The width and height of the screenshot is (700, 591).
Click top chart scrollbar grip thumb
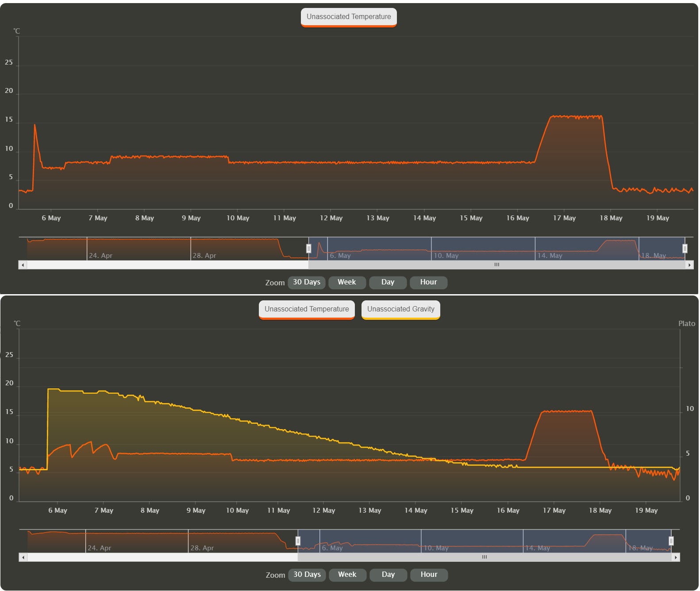pos(496,265)
